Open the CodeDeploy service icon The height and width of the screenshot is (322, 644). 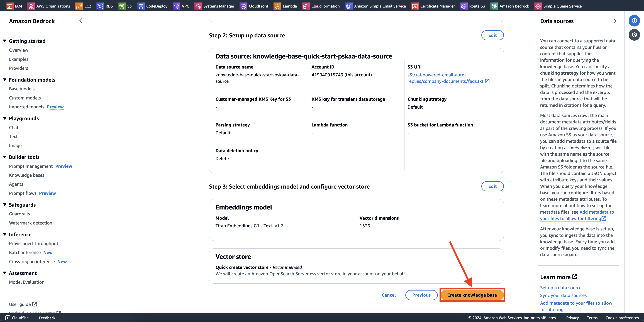click(x=141, y=6)
